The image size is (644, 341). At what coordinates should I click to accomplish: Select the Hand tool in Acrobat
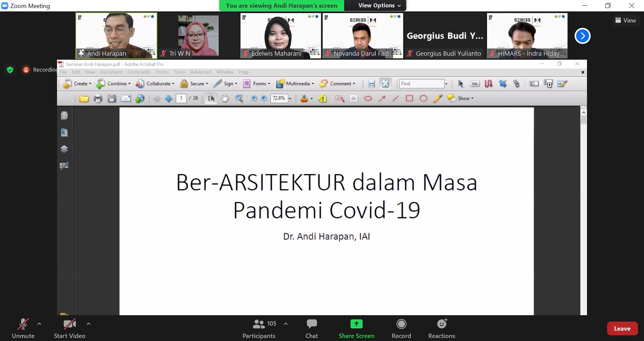point(225,98)
